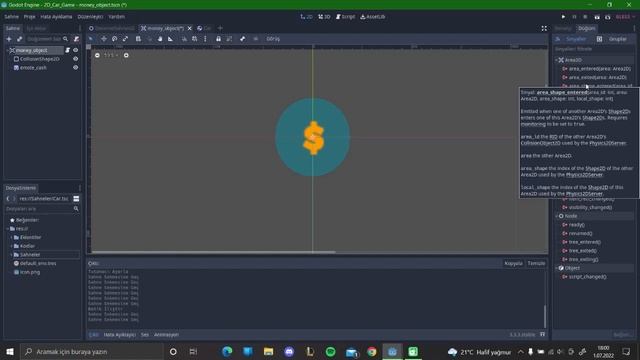Select the Ruler Mode tool
Viewport: 640px width, 360px height.
click(171, 39)
